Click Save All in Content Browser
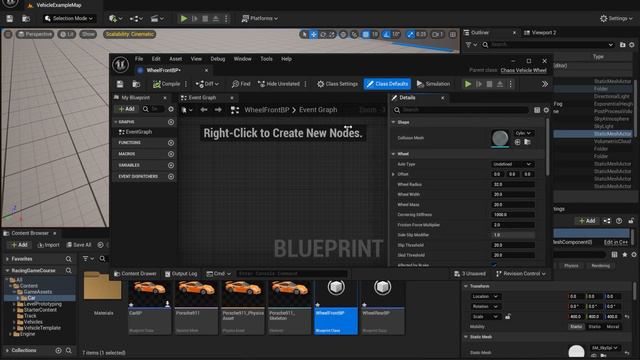The image size is (640, 360). [79, 245]
